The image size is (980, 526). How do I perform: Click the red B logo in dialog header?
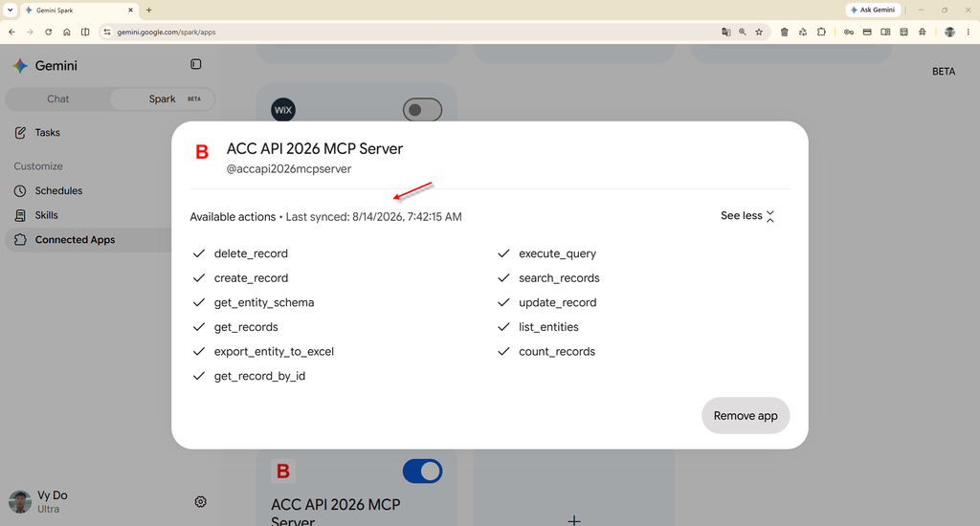pyautogui.click(x=202, y=152)
